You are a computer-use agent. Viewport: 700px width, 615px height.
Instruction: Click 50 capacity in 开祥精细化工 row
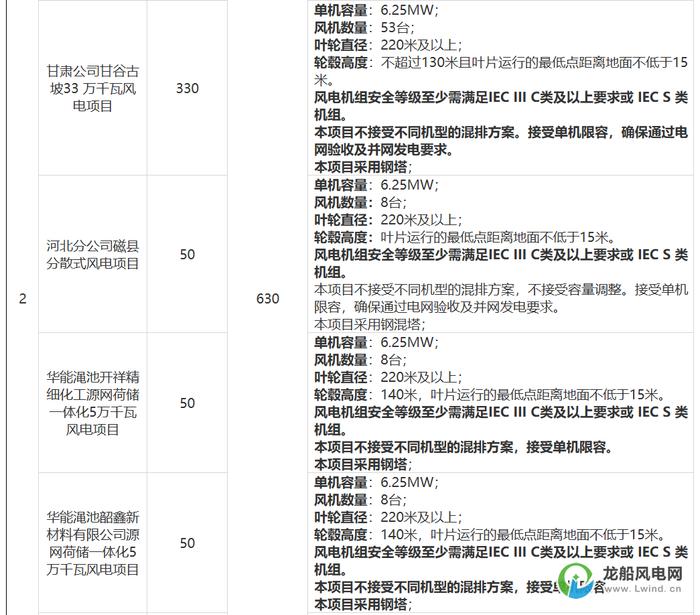tap(187, 403)
